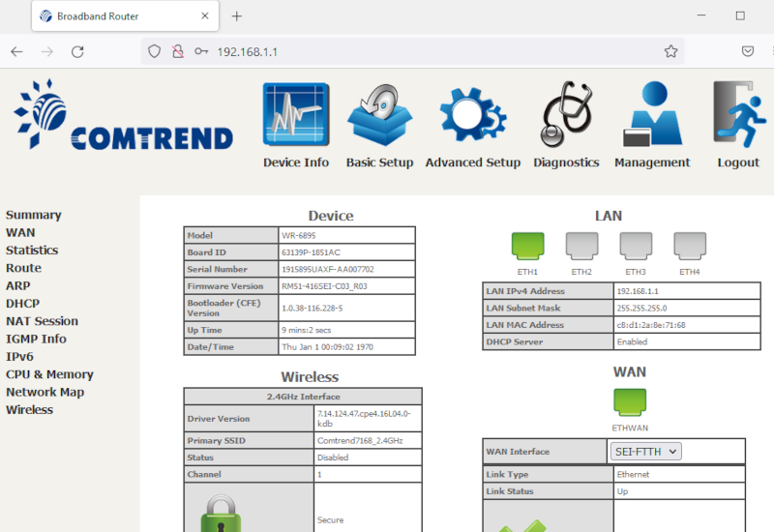Open Diagnostics stethoscope icon
Screen dimensions: 774x532
(566, 115)
